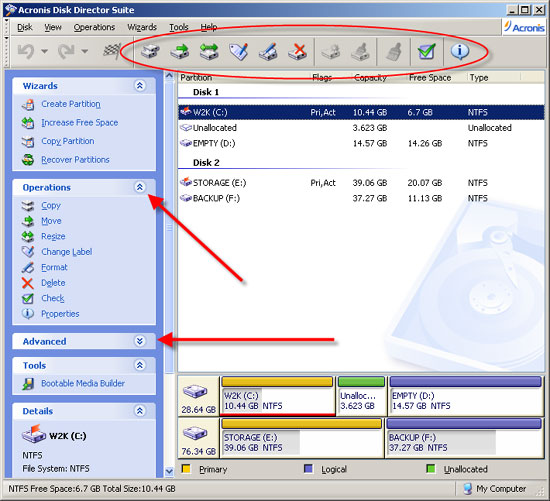The height and width of the screenshot is (501, 550).
Task: Collapse the Operations panel
Action: click(140, 187)
